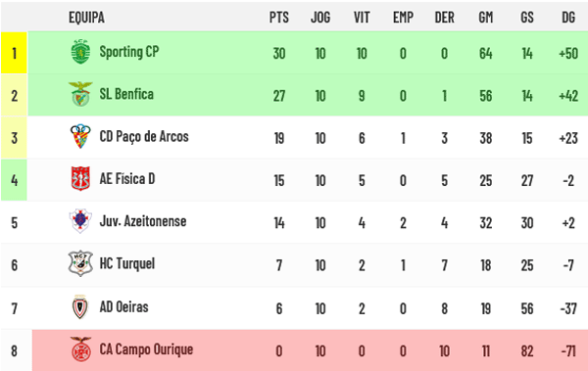The width and height of the screenshot is (588, 371).
Task: Click the JOG column header
Action: (320, 18)
